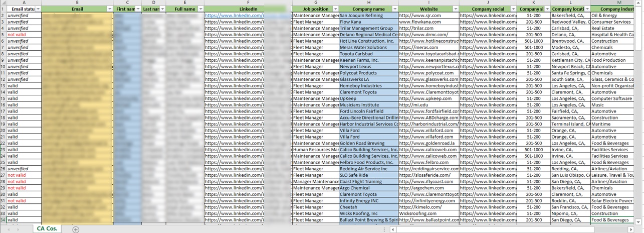Click the Solar Electric Power industry cell
The image size is (644, 233).
coord(613,201)
